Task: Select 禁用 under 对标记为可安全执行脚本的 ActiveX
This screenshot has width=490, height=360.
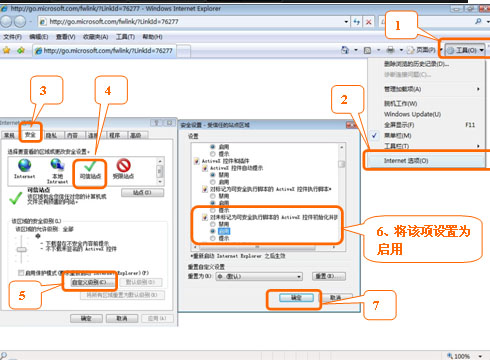Action: click(x=213, y=196)
